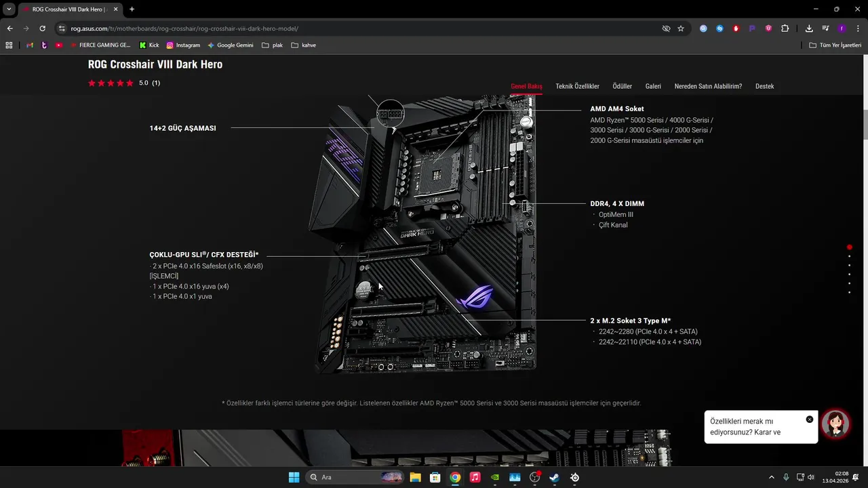Click the five-star product rating

[111, 83]
